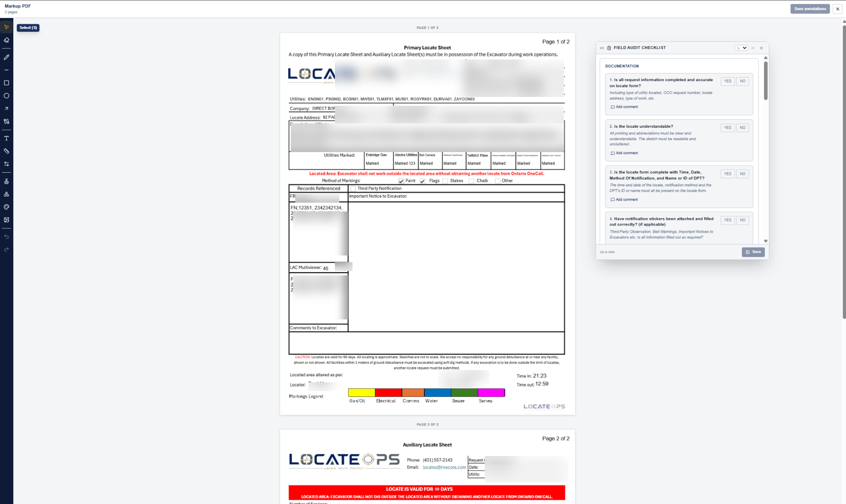The height and width of the screenshot is (504, 846).
Task: Click the swap arrows tool icon
Action: click(x=6, y=164)
